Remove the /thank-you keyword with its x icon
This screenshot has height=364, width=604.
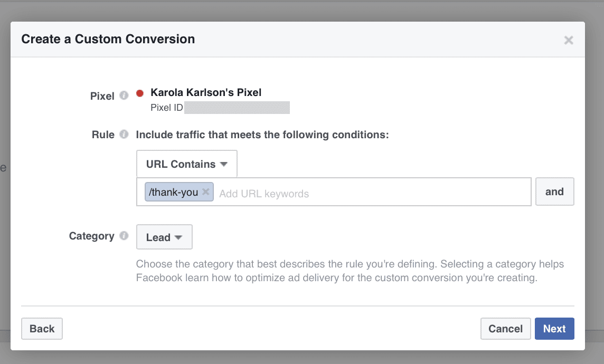coord(206,191)
